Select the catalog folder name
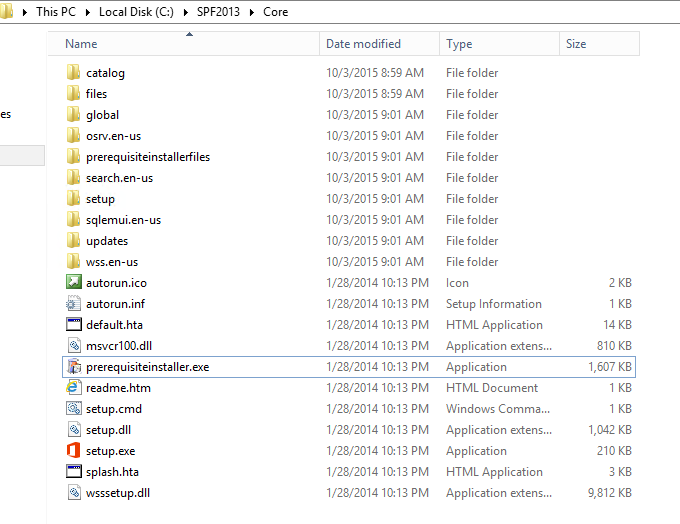The width and height of the screenshot is (680, 524). 105,73
